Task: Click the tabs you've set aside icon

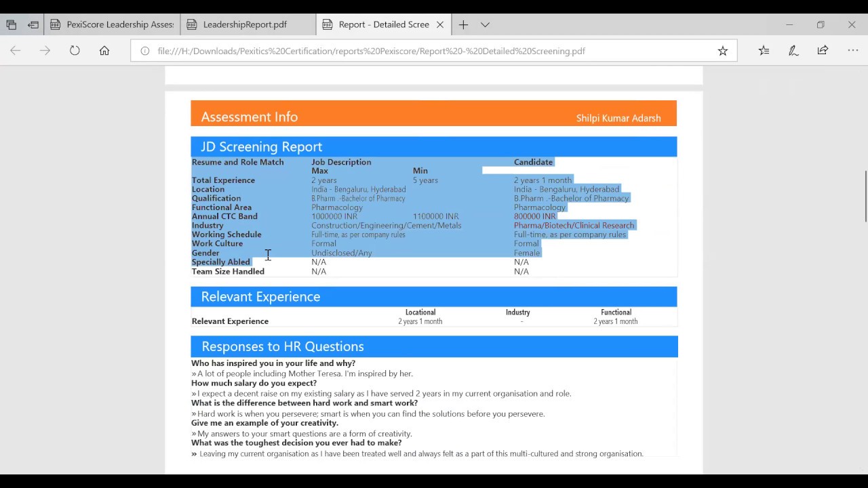Action: pyautogui.click(x=12, y=24)
